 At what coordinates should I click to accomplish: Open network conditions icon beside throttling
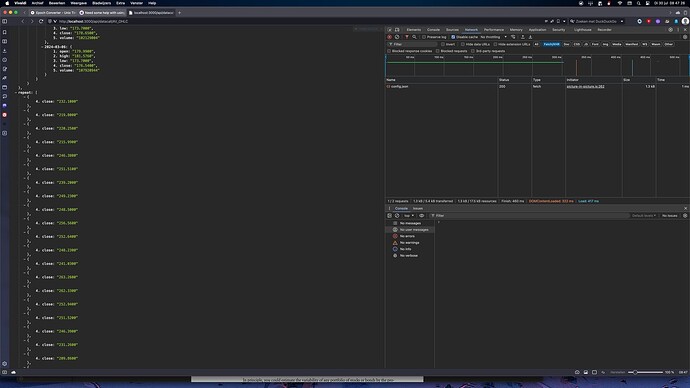513,37
